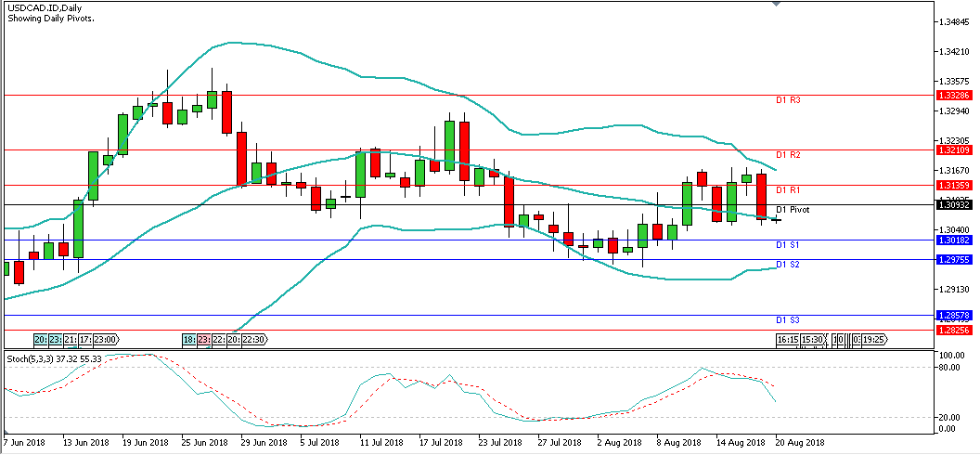This screenshot has width=980, height=455.
Task: Click the 17 Jul 2018 date label
Action: pyautogui.click(x=439, y=443)
